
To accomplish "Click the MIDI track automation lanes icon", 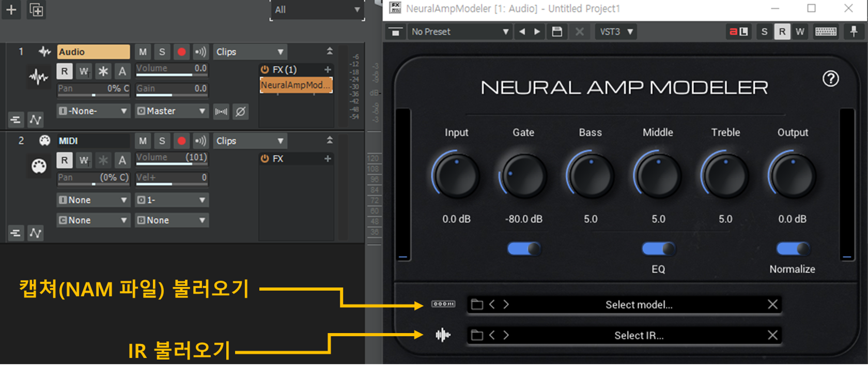I will pos(35,233).
